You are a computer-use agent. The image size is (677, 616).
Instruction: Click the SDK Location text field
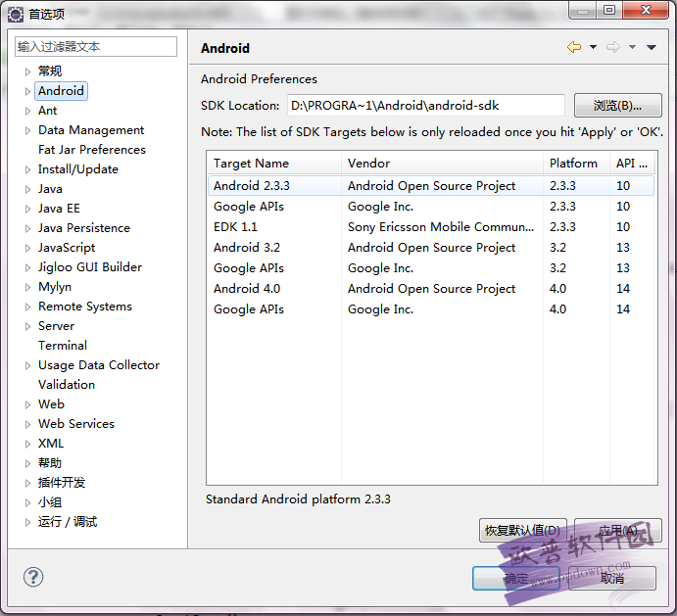pyautogui.click(x=426, y=106)
